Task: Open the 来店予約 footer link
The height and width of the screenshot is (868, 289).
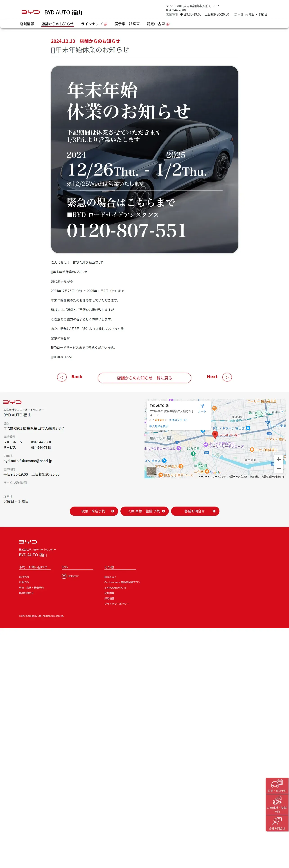Action: [x=24, y=577]
